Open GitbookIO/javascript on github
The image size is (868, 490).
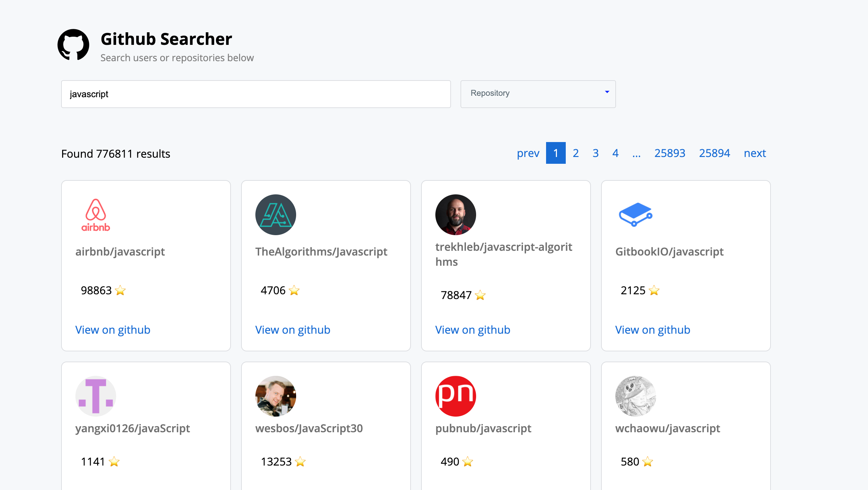652,329
